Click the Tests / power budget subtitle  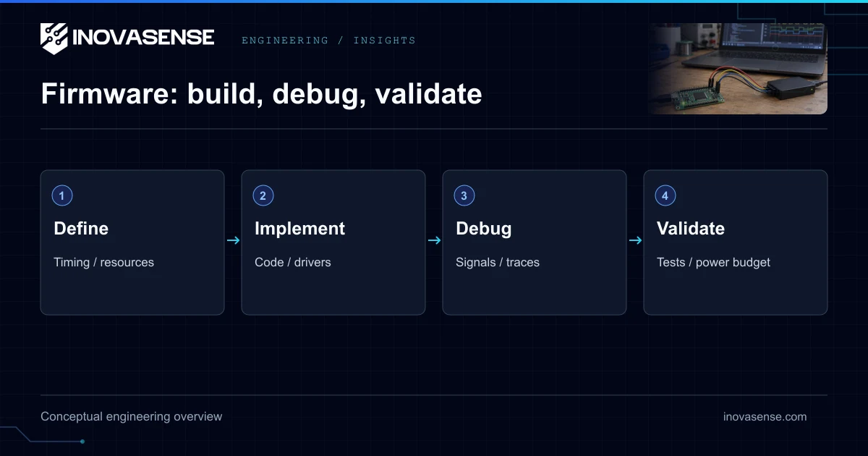[713, 263]
